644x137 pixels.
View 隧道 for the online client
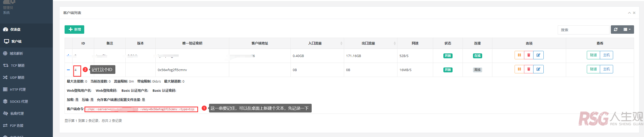click(x=593, y=55)
